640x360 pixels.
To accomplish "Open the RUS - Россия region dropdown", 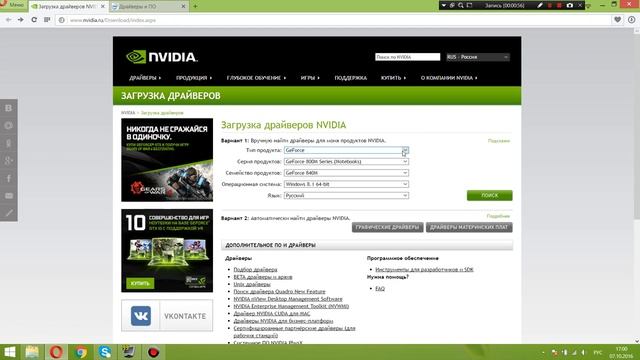I will click(x=478, y=57).
